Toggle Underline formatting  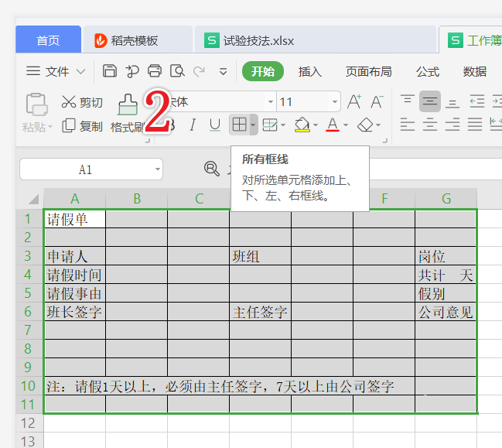point(215,125)
